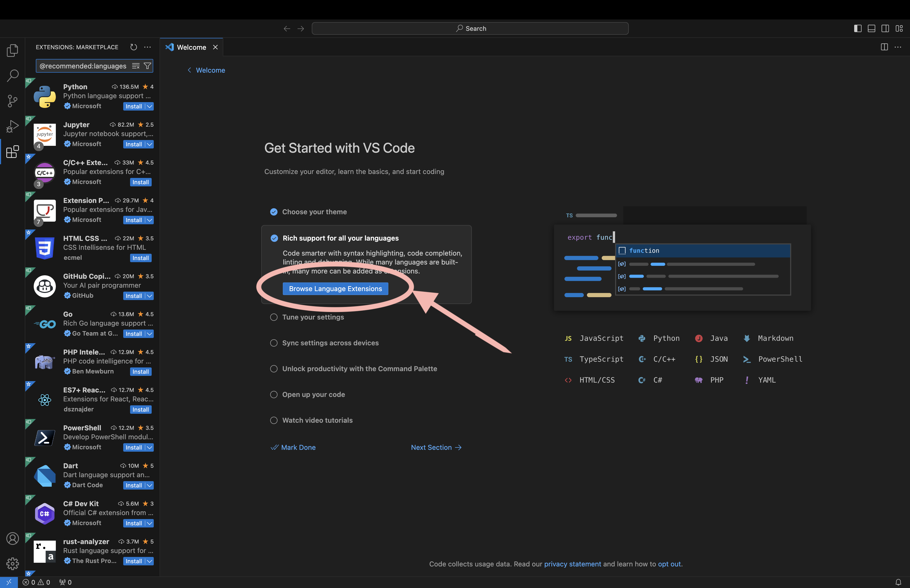This screenshot has width=910, height=588.
Task: Open the Run and Debug view
Action: coord(12,126)
